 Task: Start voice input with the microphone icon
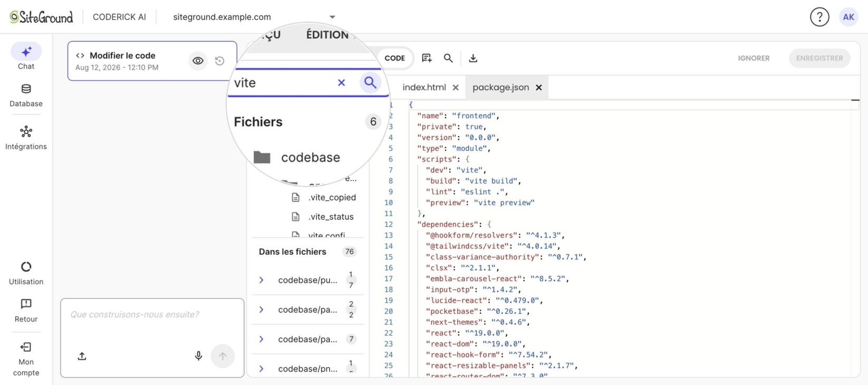[x=199, y=356]
